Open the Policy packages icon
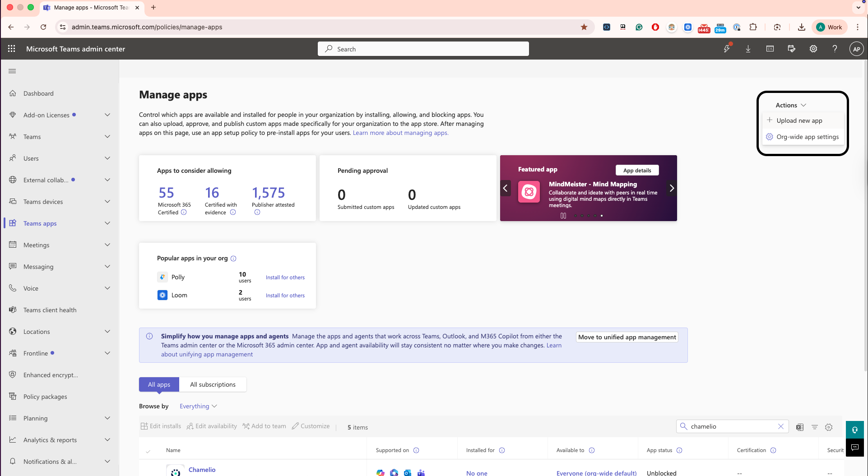Screen dimensions: 868x476 pyautogui.click(x=13, y=397)
